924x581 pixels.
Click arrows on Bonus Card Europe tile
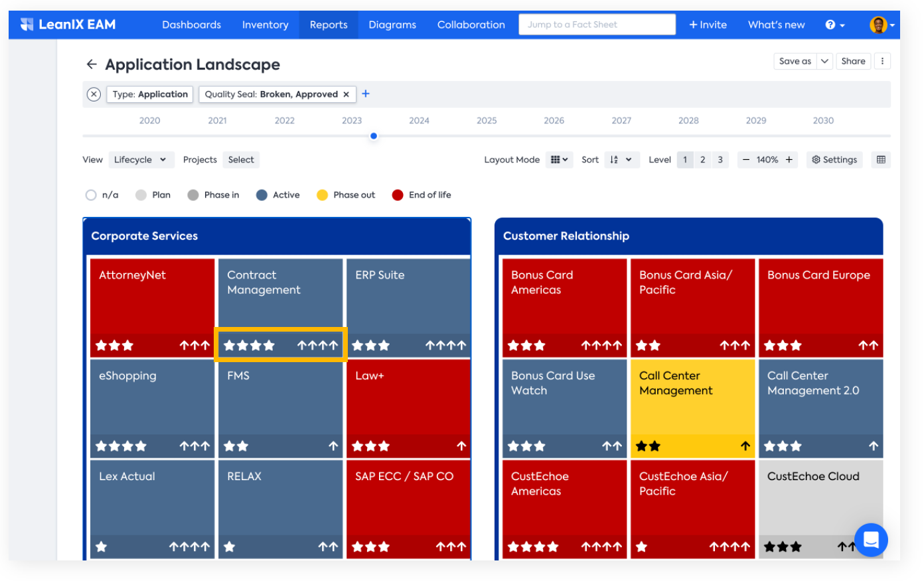[x=868, y=346]
